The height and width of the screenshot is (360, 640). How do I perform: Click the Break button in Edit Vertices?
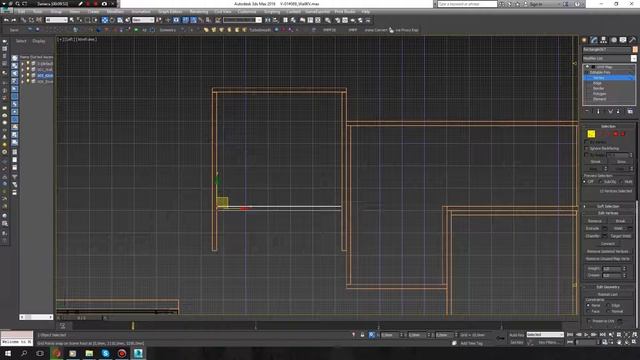(620, 221)
